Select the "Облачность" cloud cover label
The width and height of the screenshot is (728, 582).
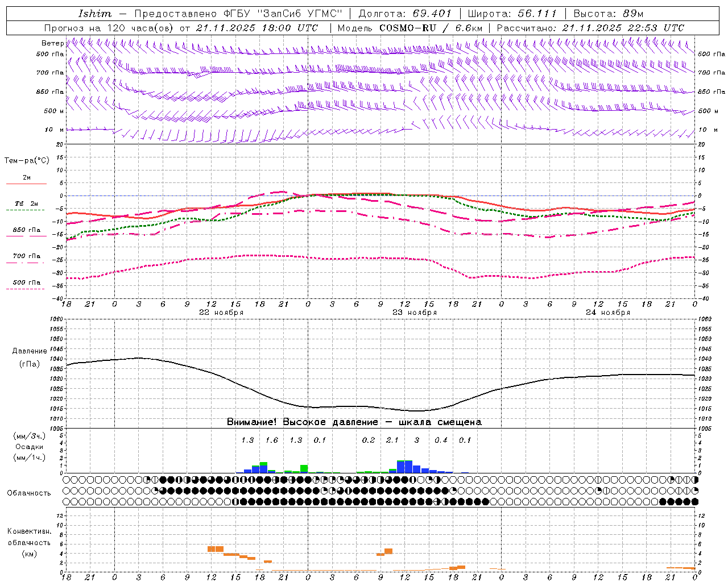click(29, 493)
